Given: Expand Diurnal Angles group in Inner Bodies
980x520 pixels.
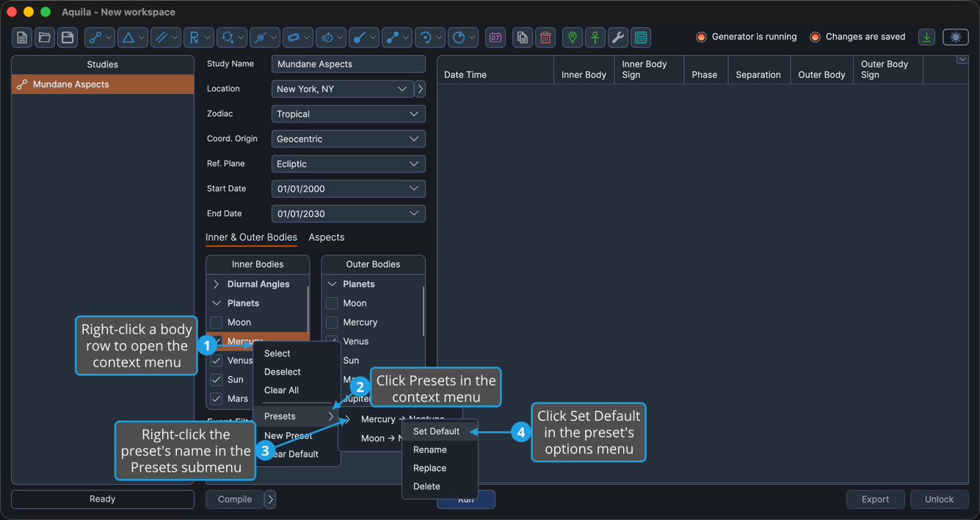Looking at the screenshot, I should click(x=217, y=284).
